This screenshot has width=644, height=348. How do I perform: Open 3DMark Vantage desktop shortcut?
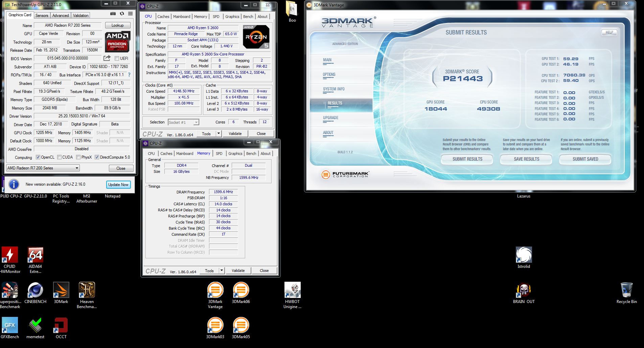215,295
